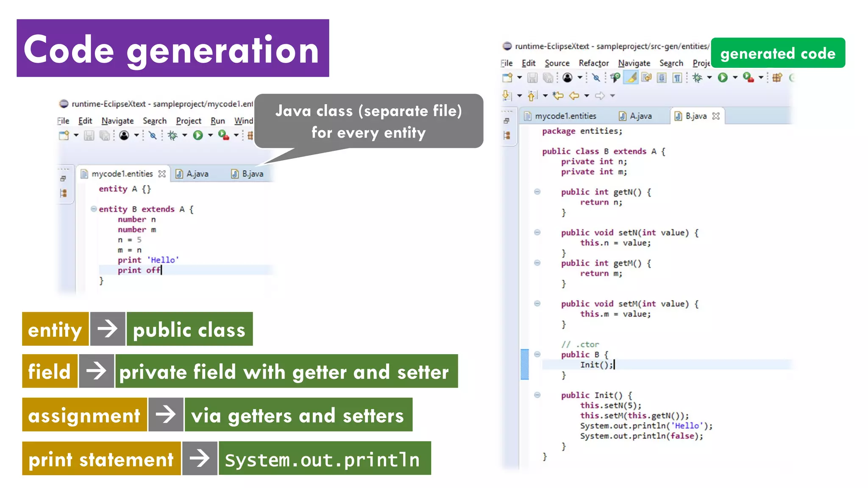Image resolution: width=868 pixels, height=488 pixels.
Task: Click the Save All icon in left Eclipse window
Action: tap(104, 136)
